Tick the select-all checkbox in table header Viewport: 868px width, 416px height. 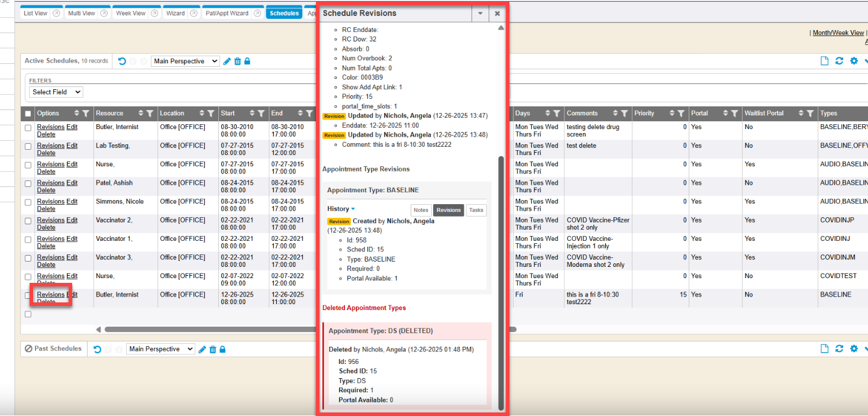point(28,114)
